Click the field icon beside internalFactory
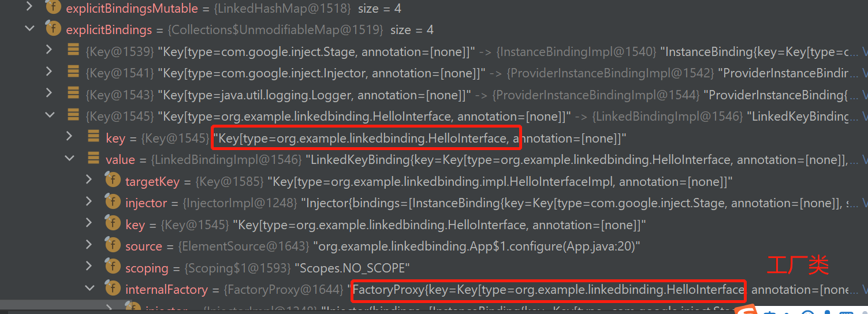 coord(113,288)
